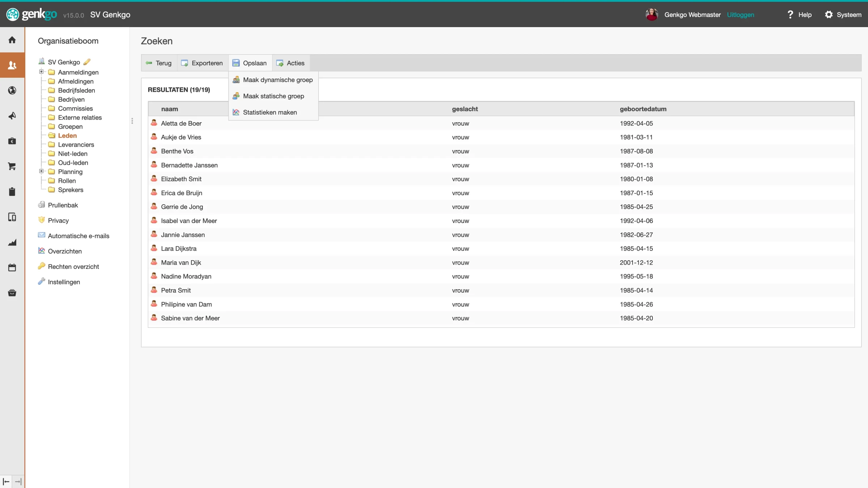868x488 pixels.
Task: Open the Systeem gear icon
Action: click(x=829, y=14)
